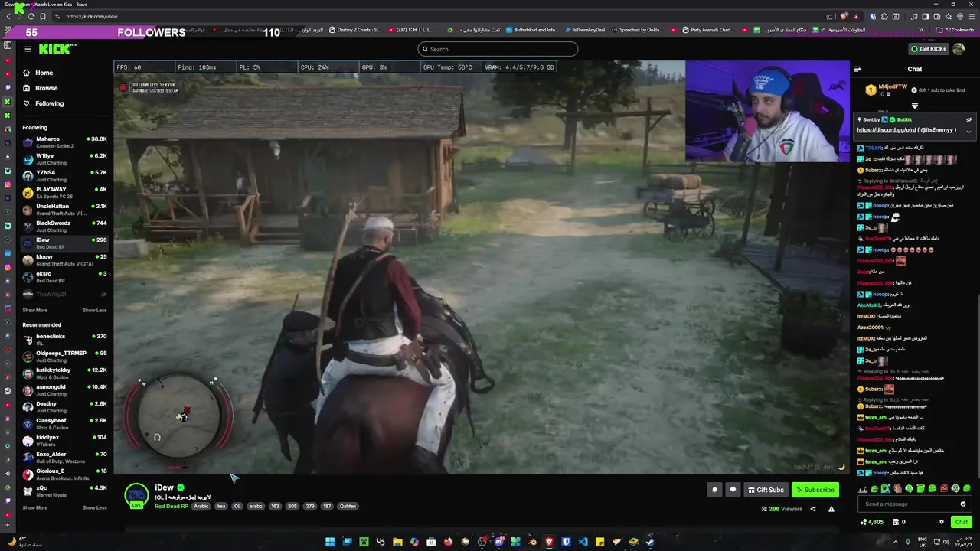Open YZNSA's channel in Following

point(64,176)
